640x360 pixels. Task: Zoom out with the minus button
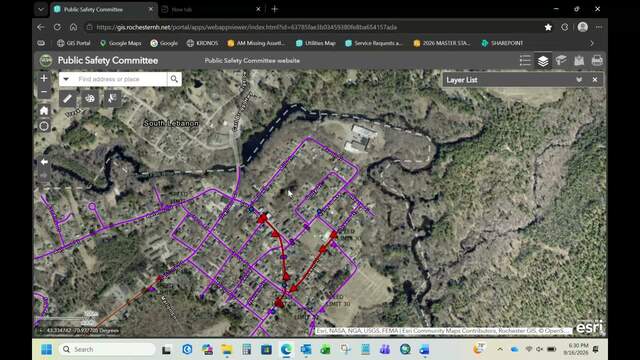click(x=44, y=92)
